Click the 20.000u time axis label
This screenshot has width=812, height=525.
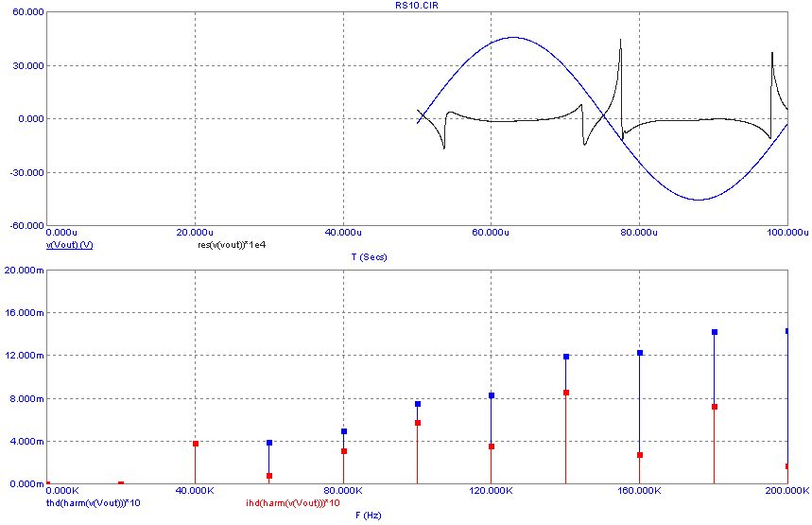pos(195,232)
